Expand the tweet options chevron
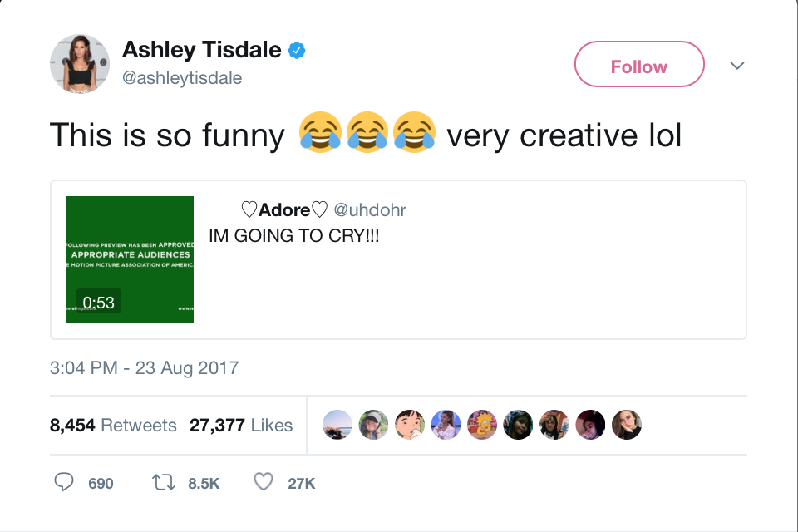The image size is (798, 532). (736, 66)
